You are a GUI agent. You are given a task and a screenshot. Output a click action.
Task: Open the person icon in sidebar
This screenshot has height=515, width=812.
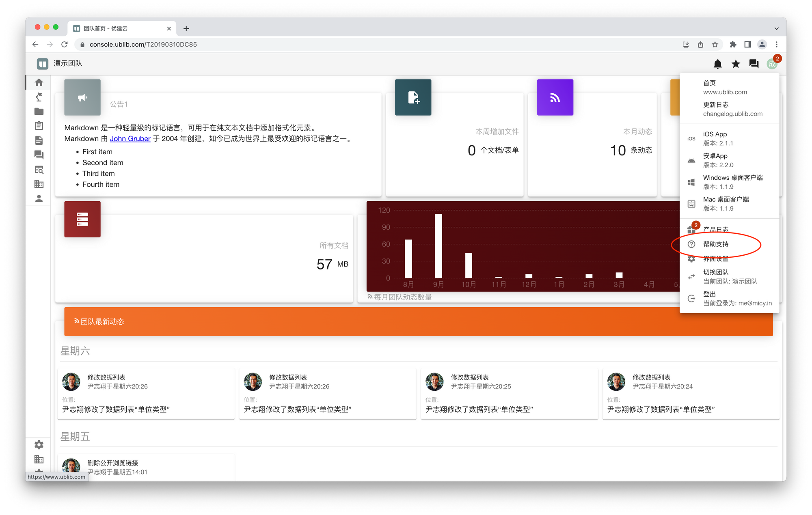39,198
